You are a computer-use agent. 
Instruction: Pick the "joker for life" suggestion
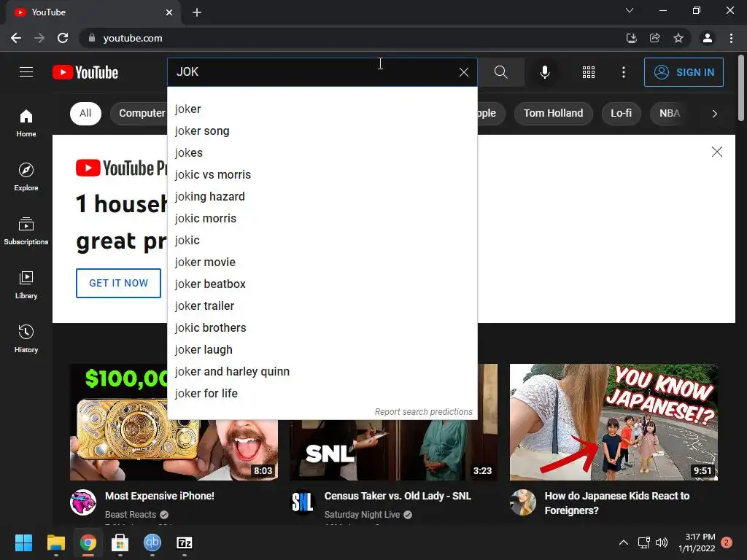(x=322, y=394)
